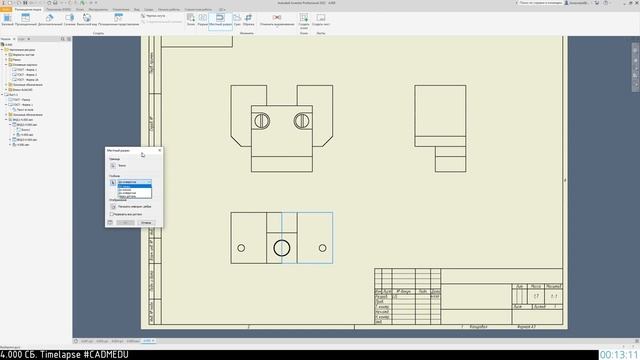Screen dimensions: 640x360
Task: Select the Projected view tool
Action: click(x=26, y=20)
